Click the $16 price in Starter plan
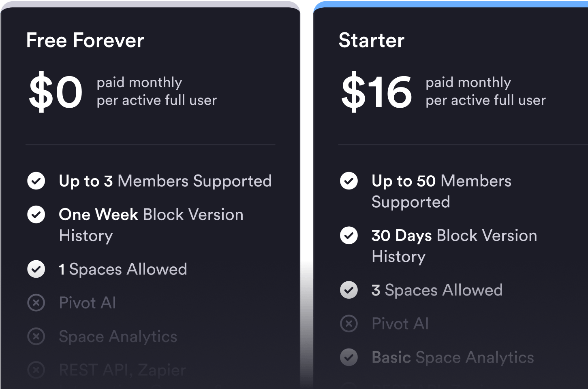The height and width of the screenshot is (389, 588). (376, 92)
